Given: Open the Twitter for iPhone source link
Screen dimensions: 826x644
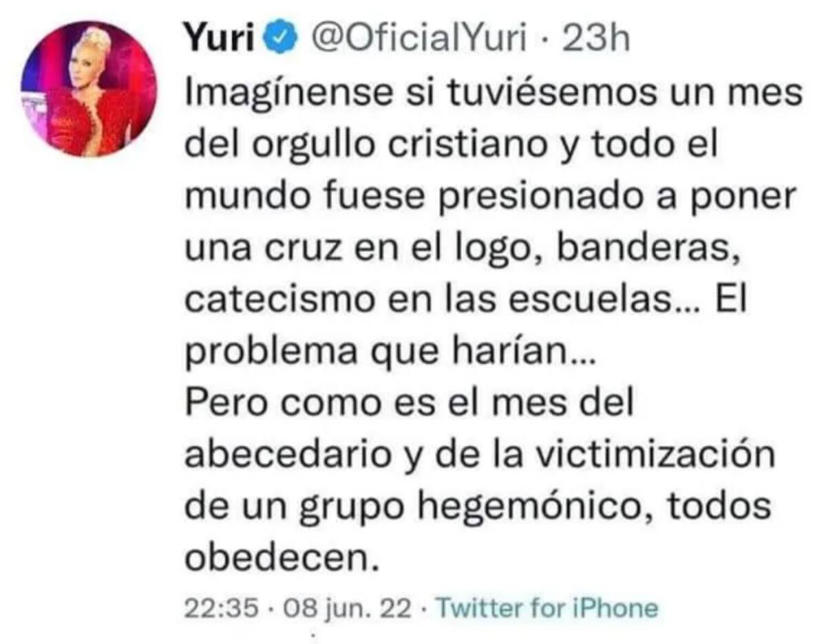Looking at the screenshot, I should click(548, 608).
